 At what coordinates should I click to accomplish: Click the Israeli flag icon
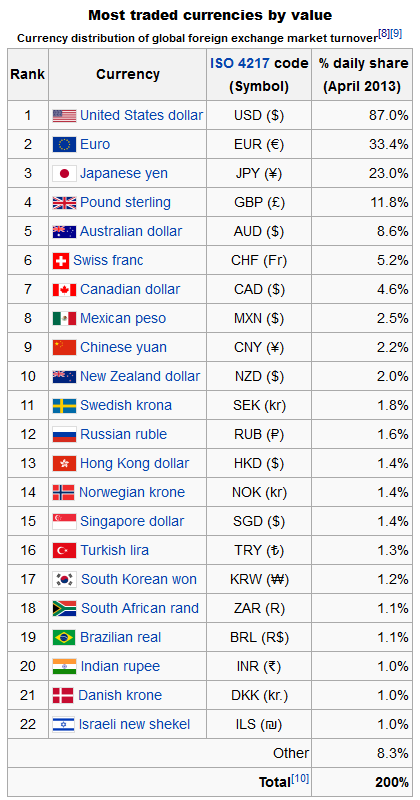tap(64, 724)
